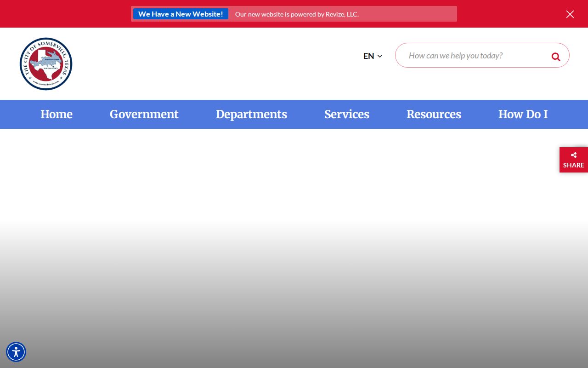Viewport: 588px width, 368px height.
Task: Click the City of Somerville Texas seal logo
Action: pos(46,64)
